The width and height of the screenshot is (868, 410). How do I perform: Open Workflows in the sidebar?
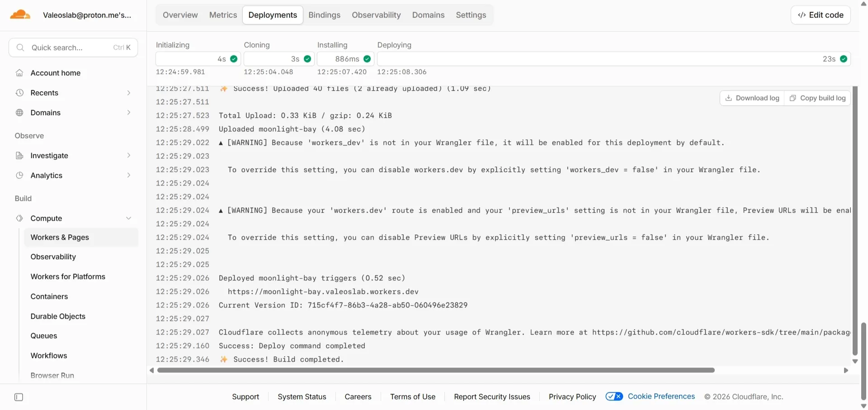(x=49, y=355)
